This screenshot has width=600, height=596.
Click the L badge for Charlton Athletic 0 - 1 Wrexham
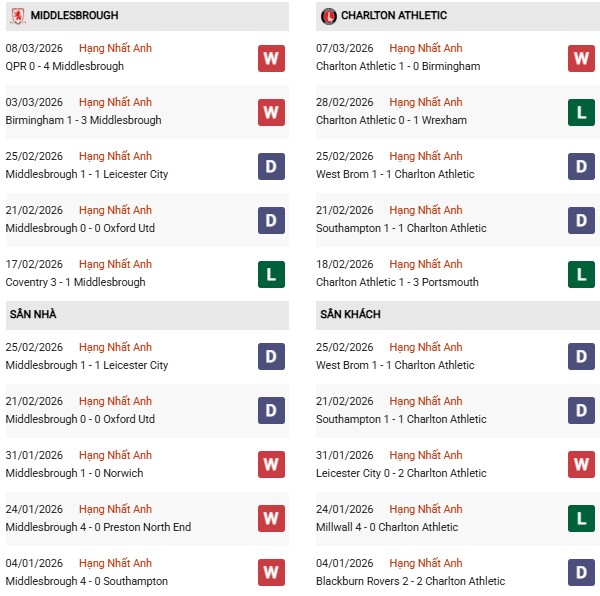(582, 112)
